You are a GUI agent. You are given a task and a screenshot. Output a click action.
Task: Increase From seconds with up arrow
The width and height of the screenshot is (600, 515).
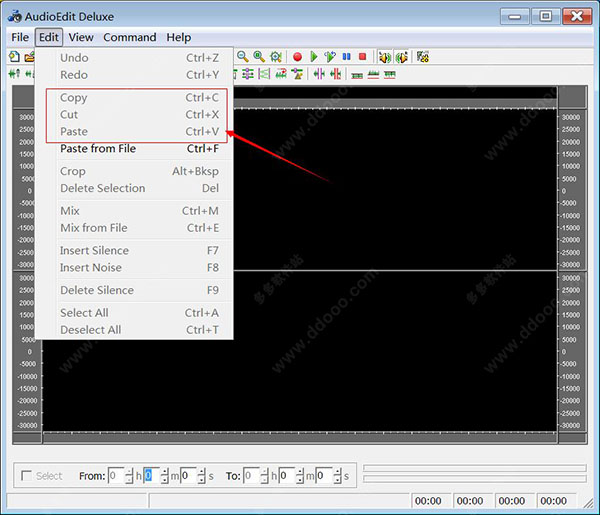(202, 472)
